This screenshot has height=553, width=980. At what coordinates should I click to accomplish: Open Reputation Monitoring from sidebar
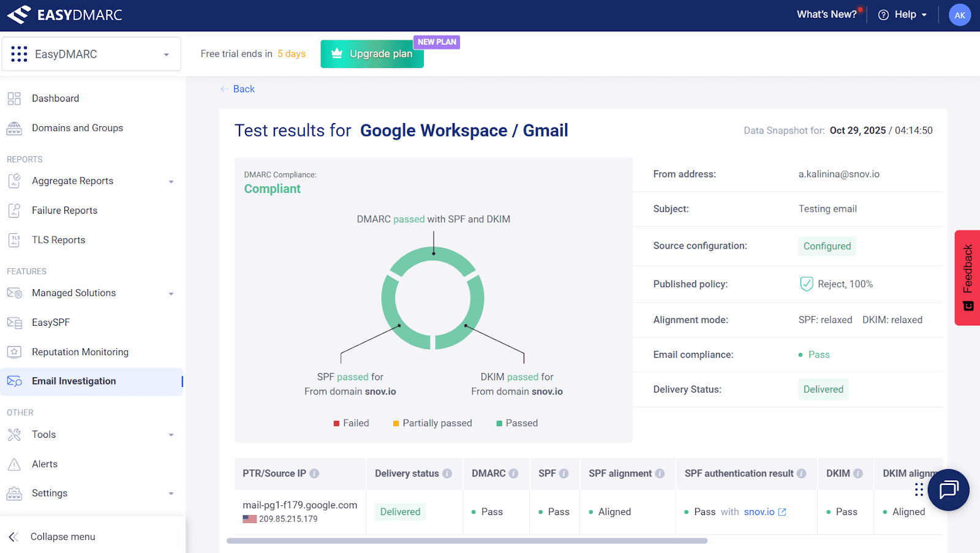[80, 352]
